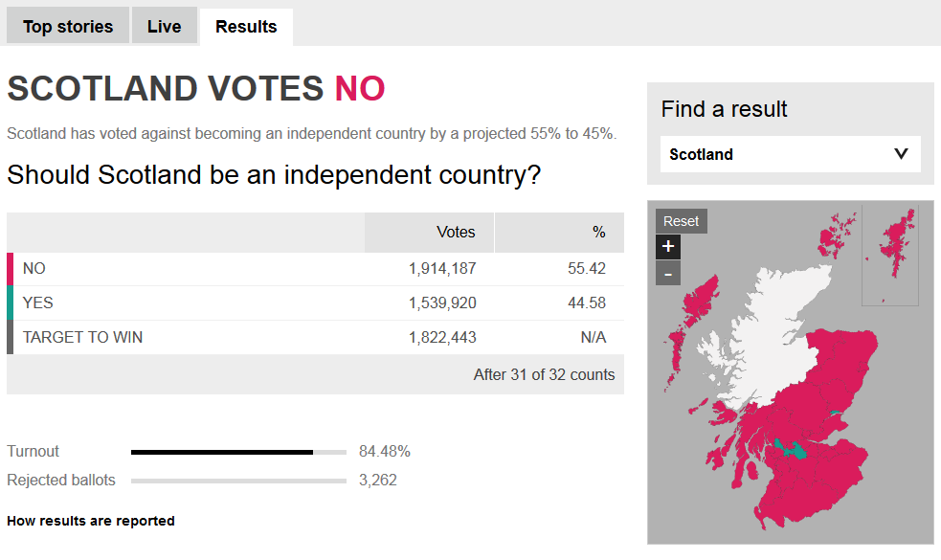
Task: Open the Scotland result dropdown
Action: pyautogui.click(x=790, y=154)
